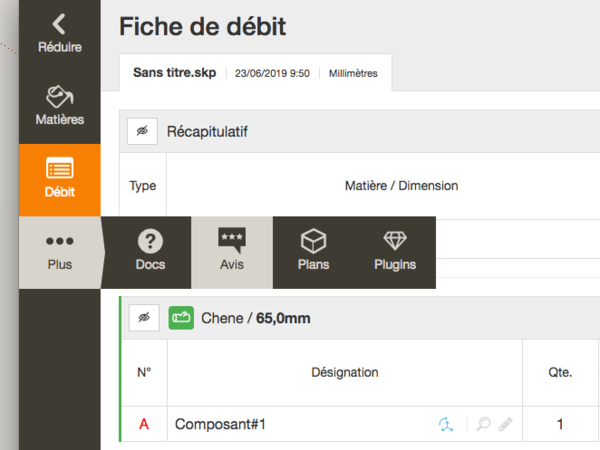Open Docs help question mark icon
600x450 pixels.
click(150, 252)
